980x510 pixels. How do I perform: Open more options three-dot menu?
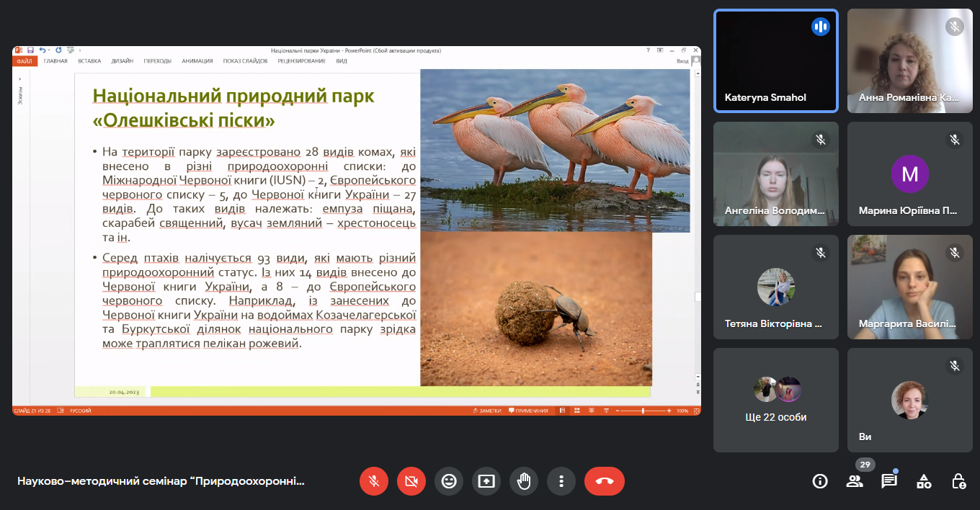click(561, 481)
